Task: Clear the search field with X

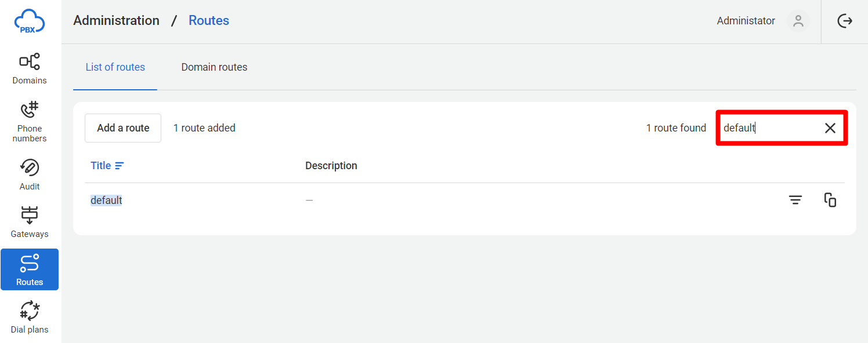Action: (x=830, y=128)
